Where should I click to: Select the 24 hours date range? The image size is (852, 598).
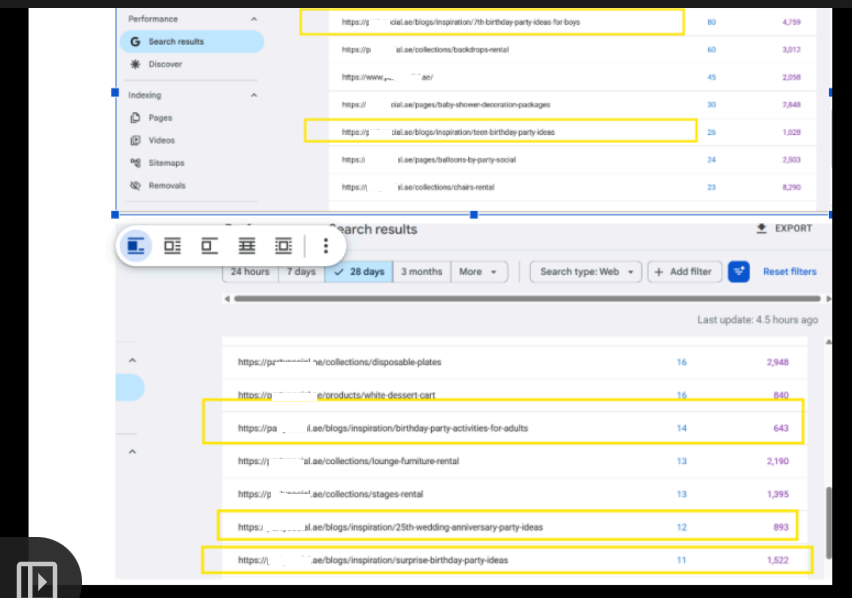[x=250, y=272]
